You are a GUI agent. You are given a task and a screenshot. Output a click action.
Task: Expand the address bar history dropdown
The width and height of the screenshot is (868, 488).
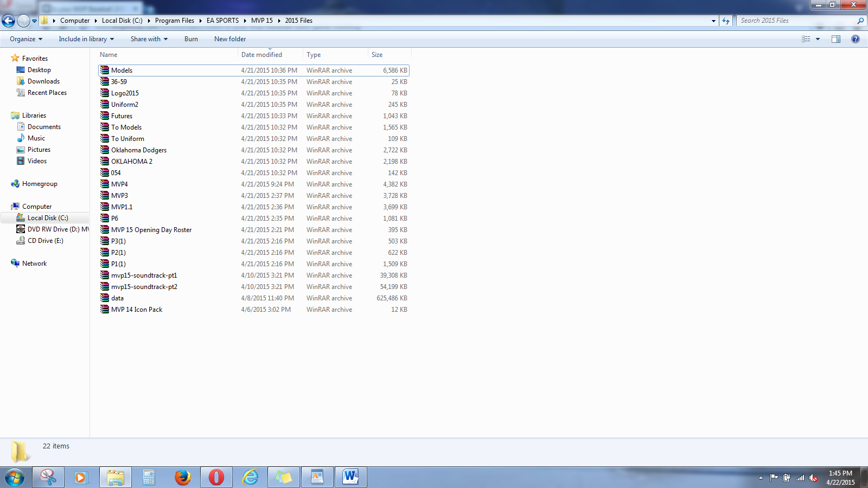tap(713, 21)
